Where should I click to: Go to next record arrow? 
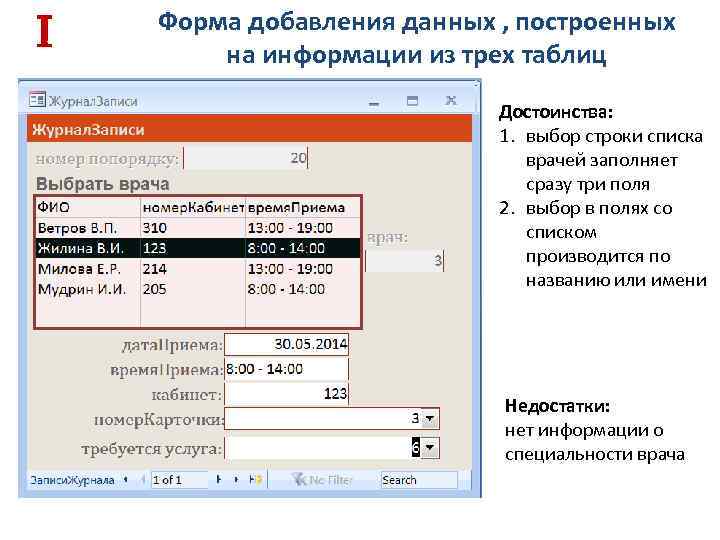[x=219, y=479]
